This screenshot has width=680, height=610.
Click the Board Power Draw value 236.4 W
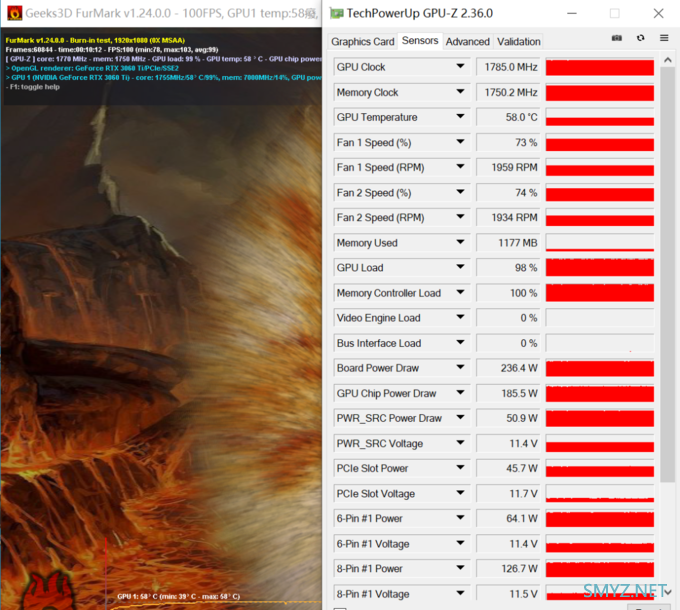(508, 368)
